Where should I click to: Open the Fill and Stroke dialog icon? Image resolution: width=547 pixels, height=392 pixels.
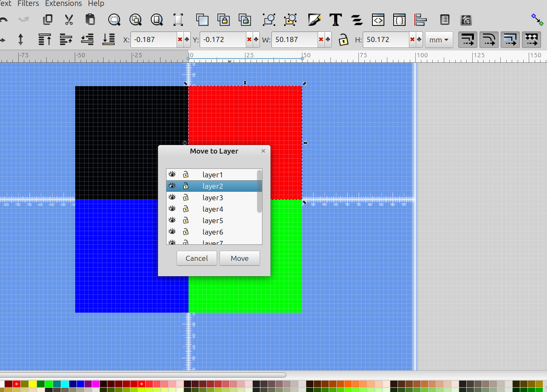click(314, 20)
